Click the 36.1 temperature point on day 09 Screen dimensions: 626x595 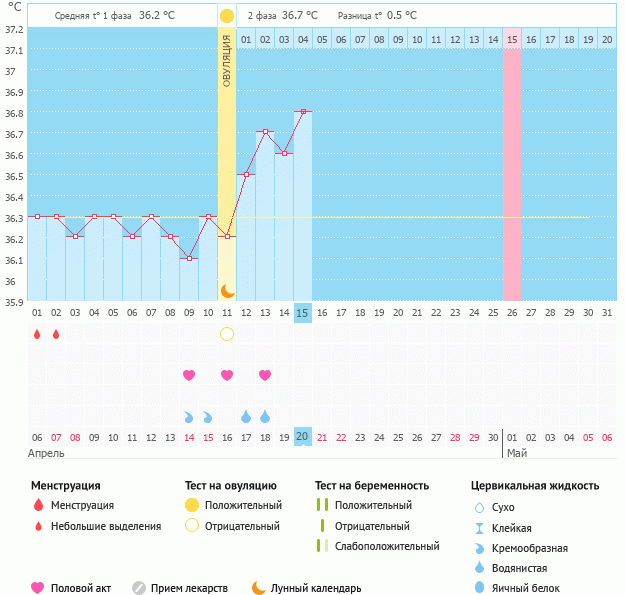189,258
